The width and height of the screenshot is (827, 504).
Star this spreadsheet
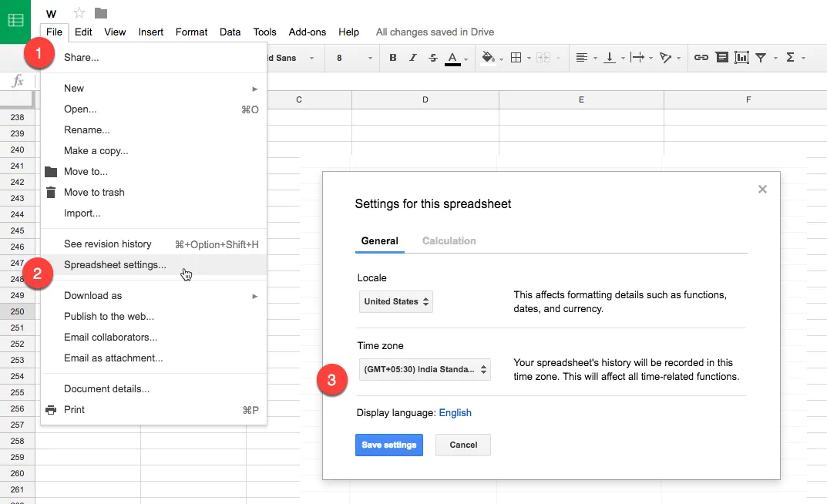(x=79, y=13)
